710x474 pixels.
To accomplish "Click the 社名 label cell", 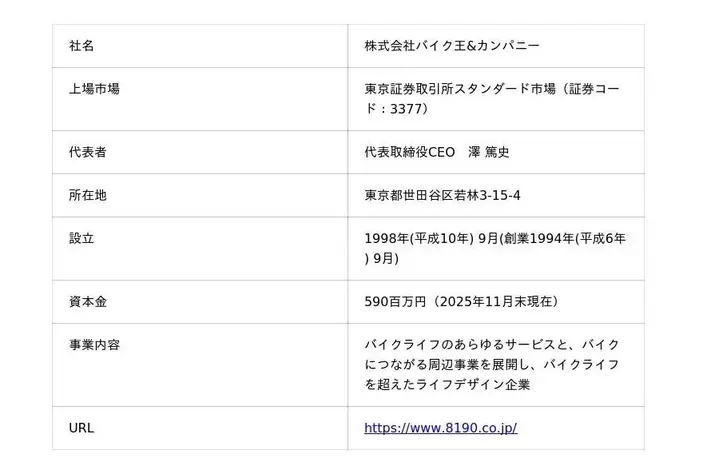I will [81, 46].
